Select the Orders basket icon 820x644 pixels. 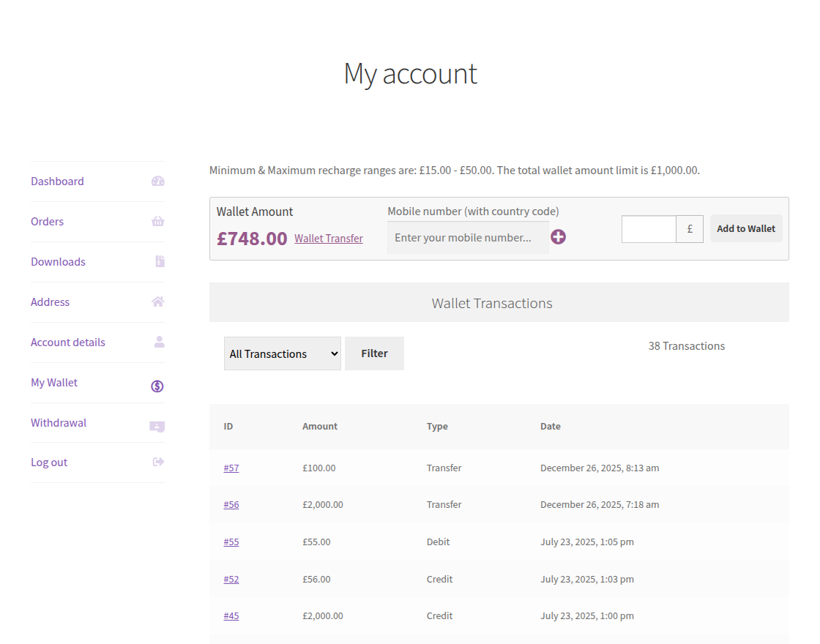click(x=158, y=221)
